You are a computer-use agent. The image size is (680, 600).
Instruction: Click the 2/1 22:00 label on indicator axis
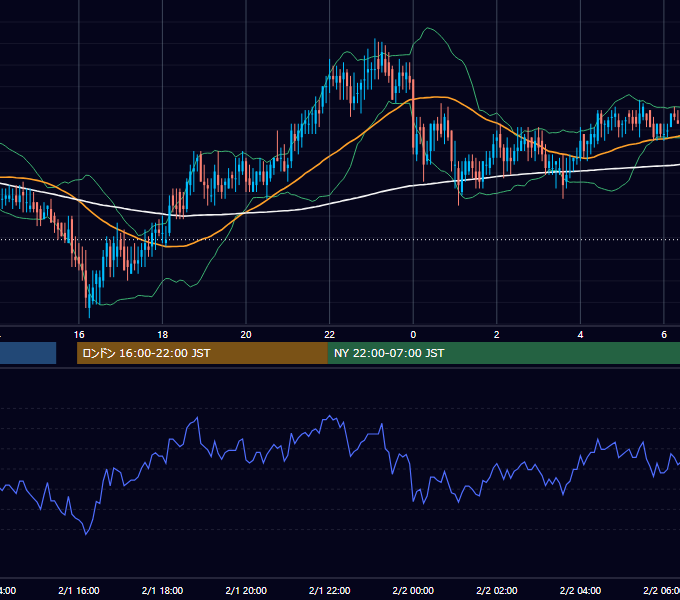point(330,590)
